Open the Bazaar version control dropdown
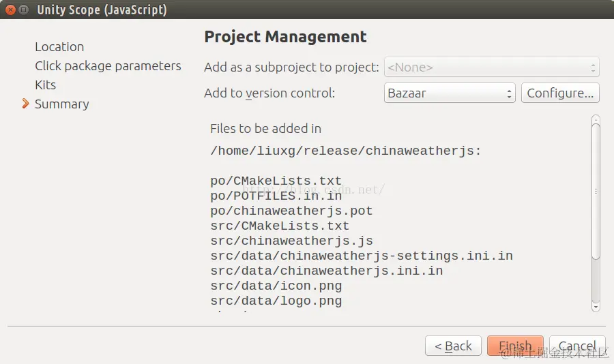Viewport: 614px width, 364px height. coord(450,93)
